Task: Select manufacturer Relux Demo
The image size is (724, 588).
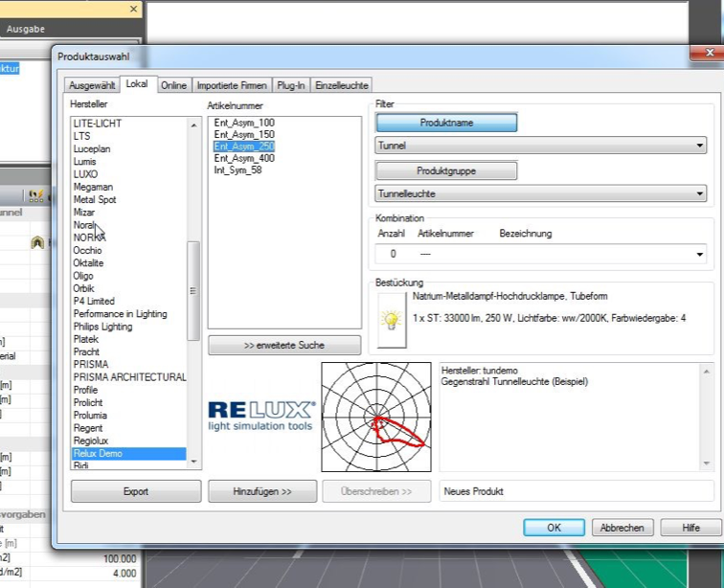Action: pyautogui.click(x=129, y=454)
